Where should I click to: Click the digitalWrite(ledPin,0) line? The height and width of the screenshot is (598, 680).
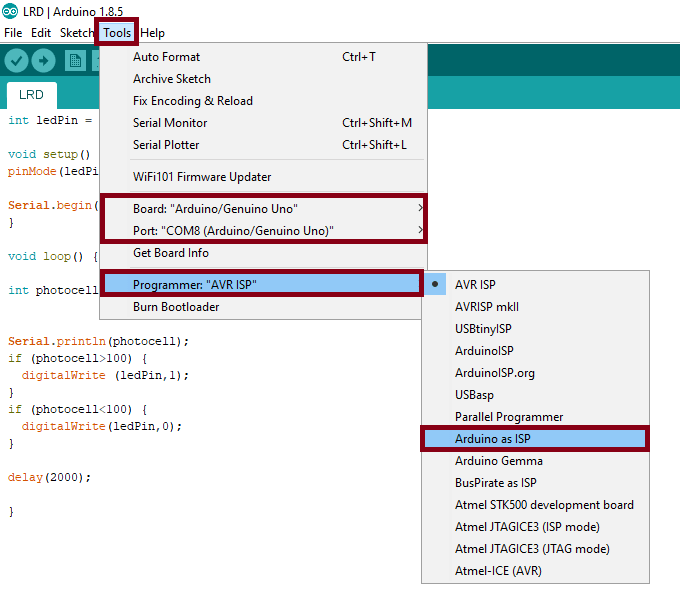click(x=102, y=426)
